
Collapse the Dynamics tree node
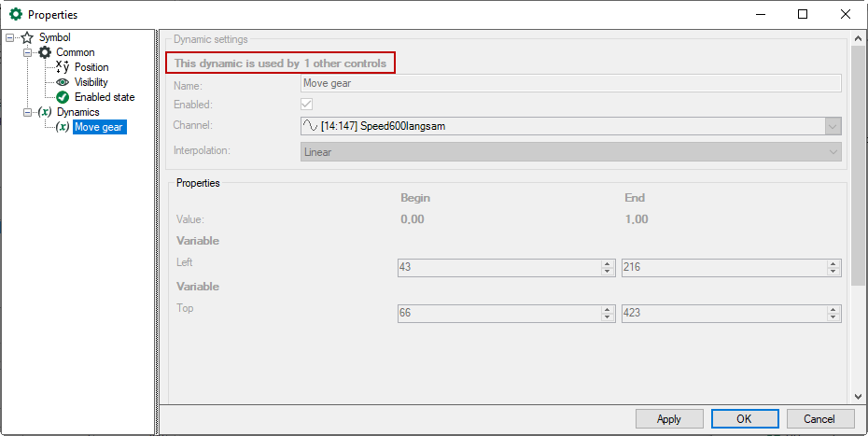[x=27, y=112]
